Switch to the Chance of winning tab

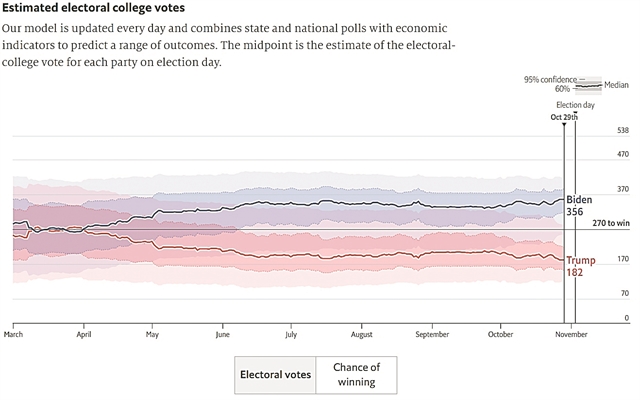pyautogui.click(x=357, y=375)
